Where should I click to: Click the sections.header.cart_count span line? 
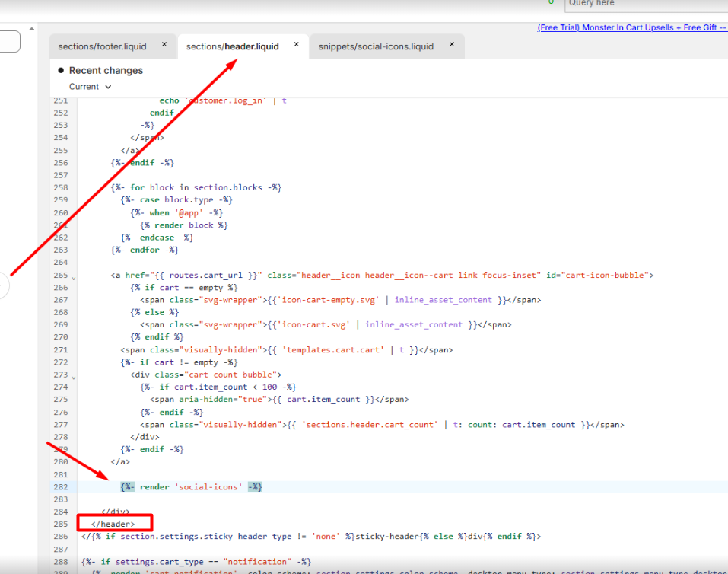click(x=382, y=424)
